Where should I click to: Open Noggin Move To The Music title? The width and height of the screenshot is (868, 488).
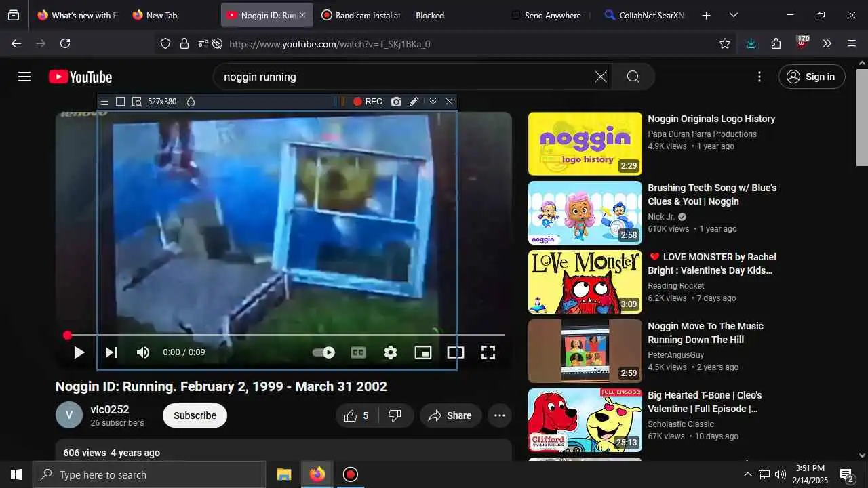705,333
